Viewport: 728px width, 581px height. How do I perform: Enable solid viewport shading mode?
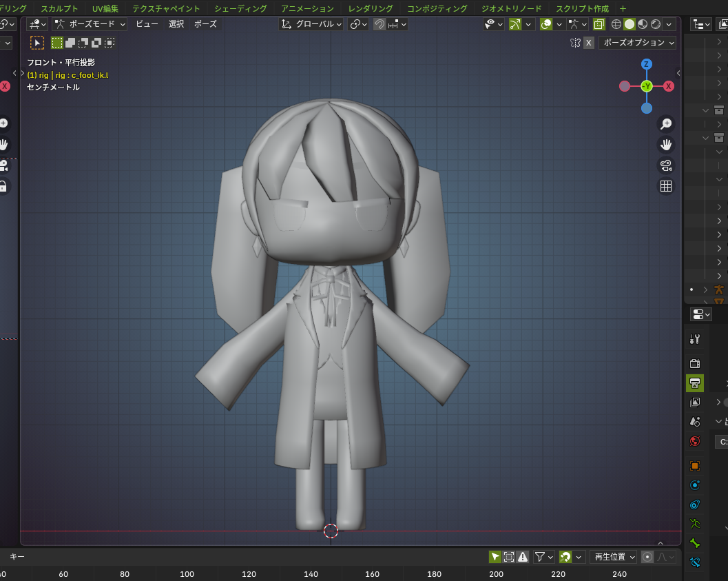pyautogui.click(x=630, y=24)
